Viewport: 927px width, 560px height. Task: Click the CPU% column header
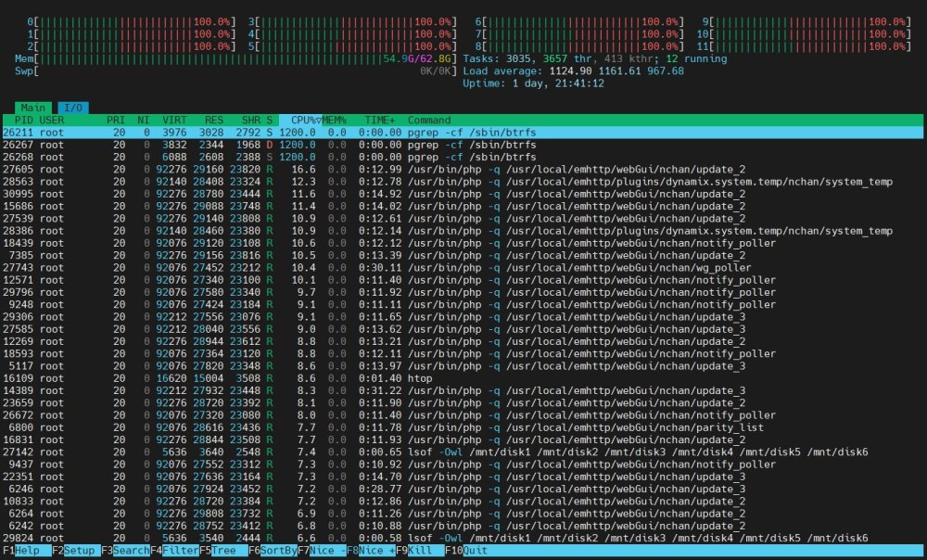coord(300,120)
